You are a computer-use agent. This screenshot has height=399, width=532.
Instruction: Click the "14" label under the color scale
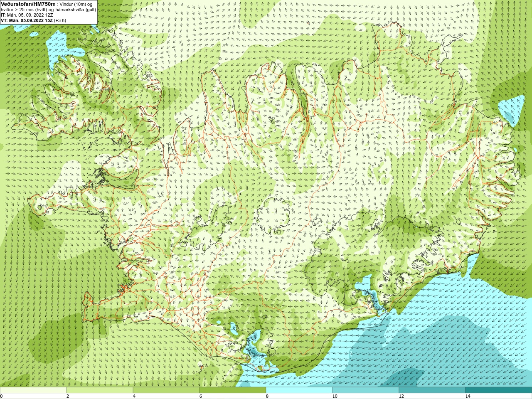point(468,396)
